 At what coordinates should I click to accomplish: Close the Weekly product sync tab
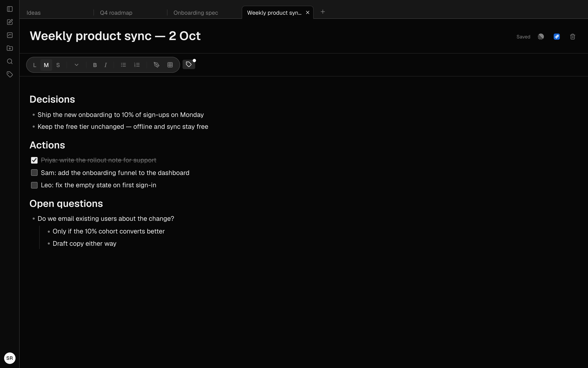[x=308, y=13]
